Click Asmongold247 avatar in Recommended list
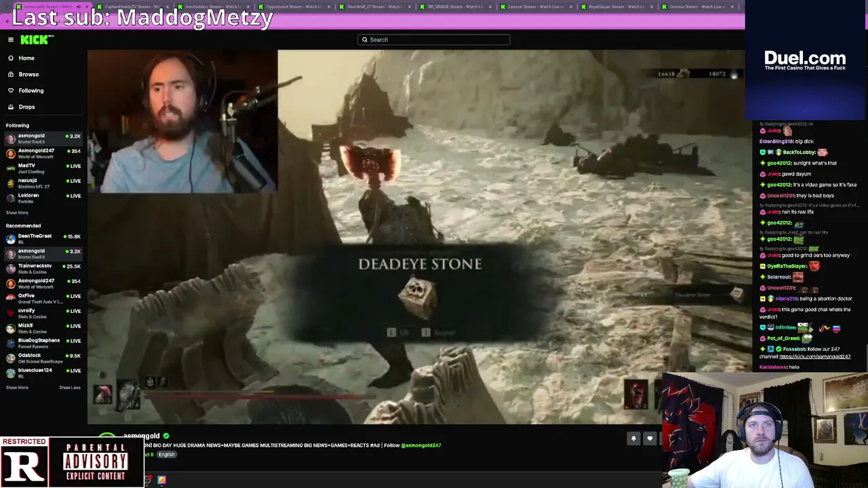The image size is (868, 488). click(10, 284)
